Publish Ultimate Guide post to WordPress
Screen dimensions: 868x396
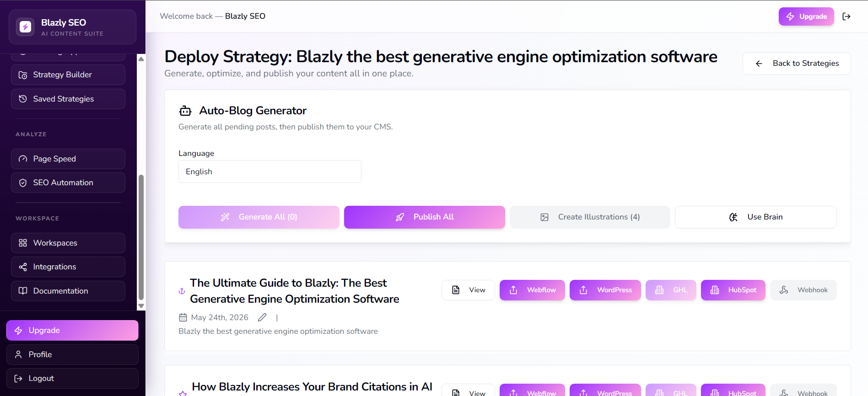605,290
